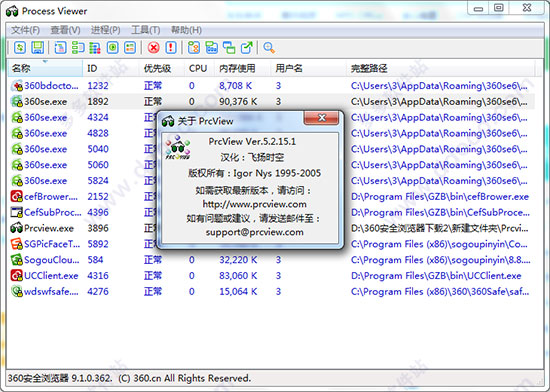Click memory value 90,376 K
The image size is (550, 392).
[238, 101]
